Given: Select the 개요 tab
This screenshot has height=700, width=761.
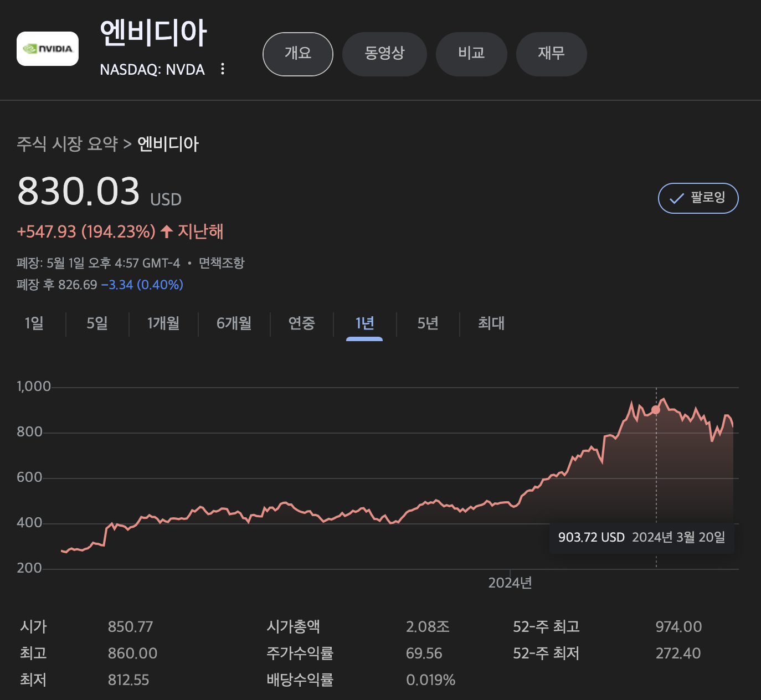Looking at the screenshot, I should 298,54.
